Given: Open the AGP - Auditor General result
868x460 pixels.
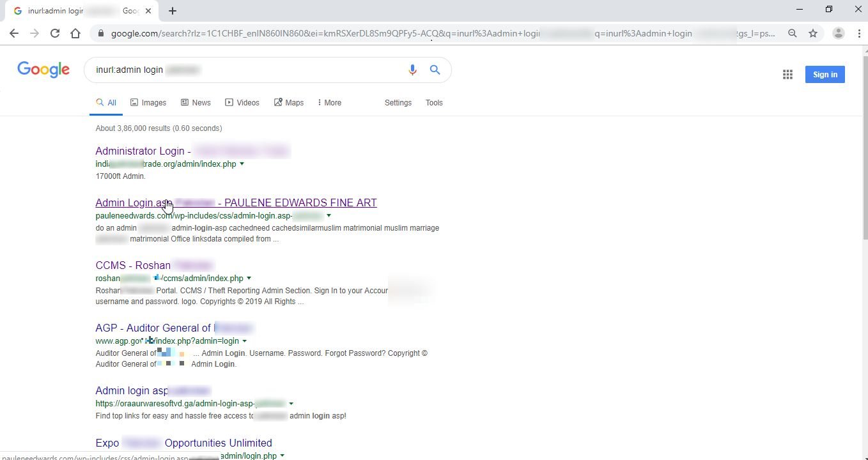Looking at the screenshot, I should tap(174, 328).
